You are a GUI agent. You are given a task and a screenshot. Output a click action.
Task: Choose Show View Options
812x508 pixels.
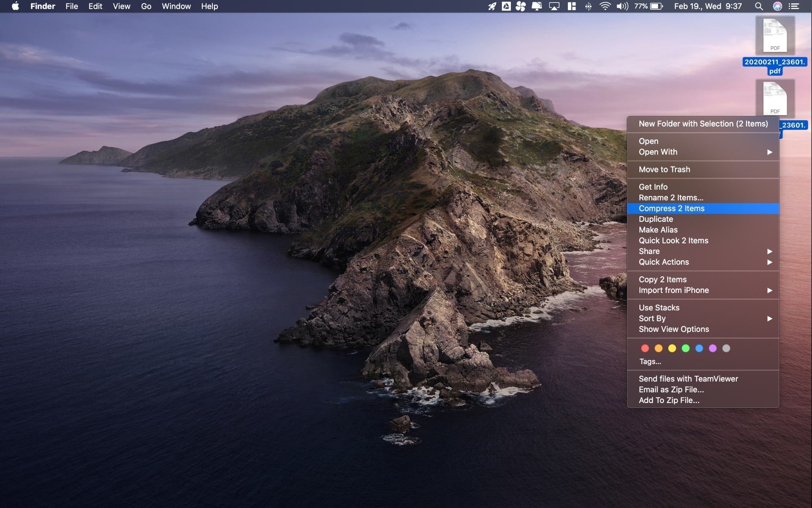click(x=703, y=329)
